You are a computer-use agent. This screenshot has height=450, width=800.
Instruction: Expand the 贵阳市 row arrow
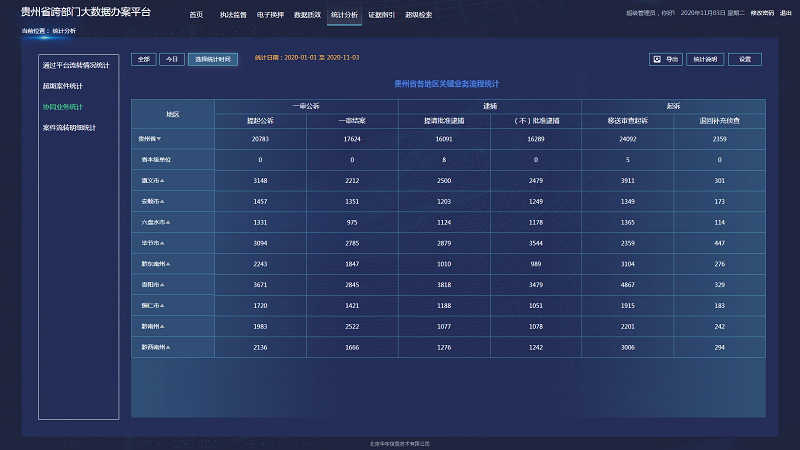[x=162, y=284]
